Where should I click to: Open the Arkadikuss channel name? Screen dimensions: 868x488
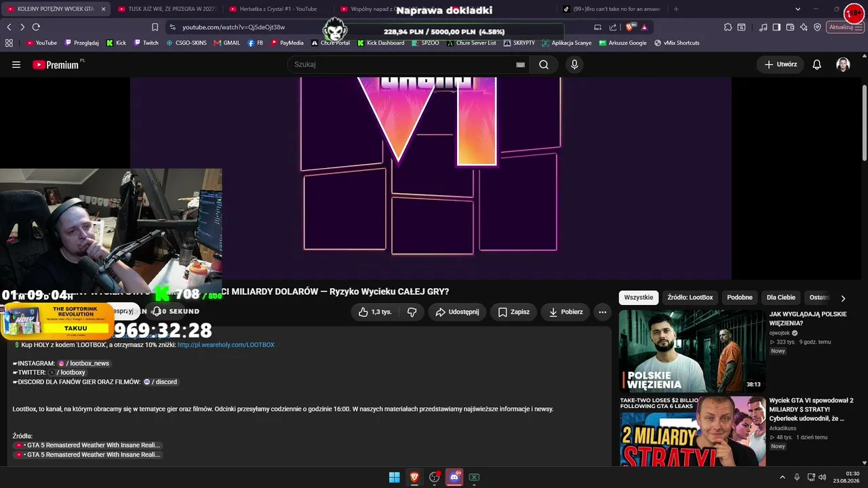click(783, 428)
